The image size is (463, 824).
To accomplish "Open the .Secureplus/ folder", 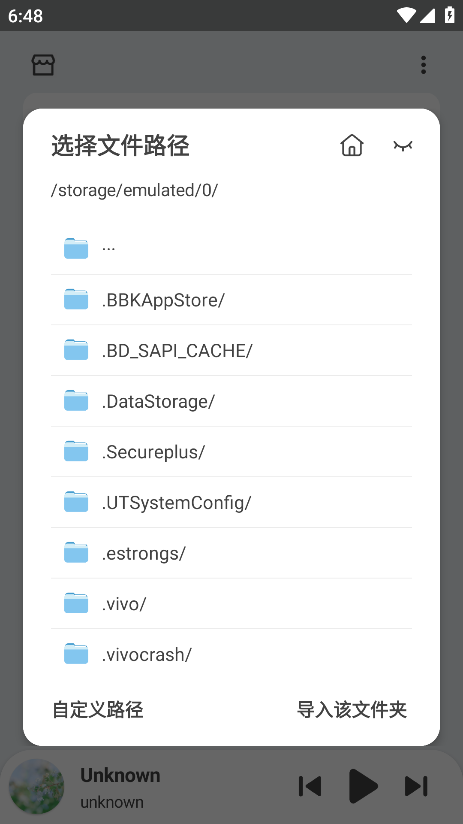I will 231,451.
